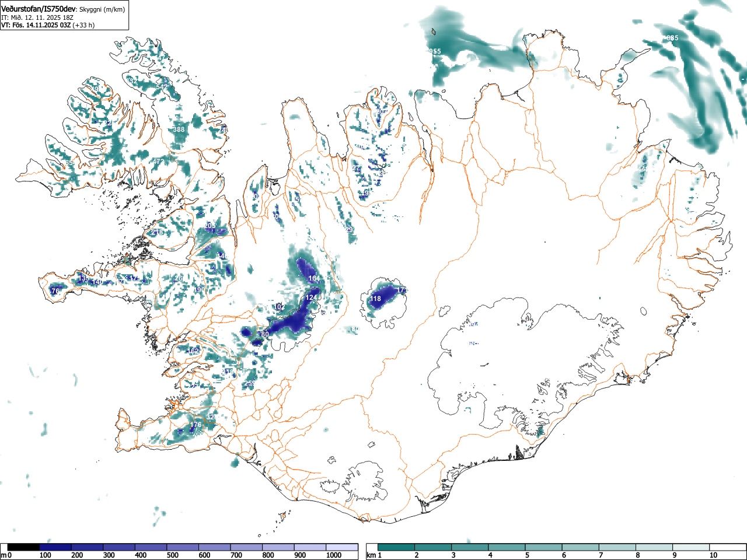Click the 'Skyggni (m/km)' label

(102, 9)
